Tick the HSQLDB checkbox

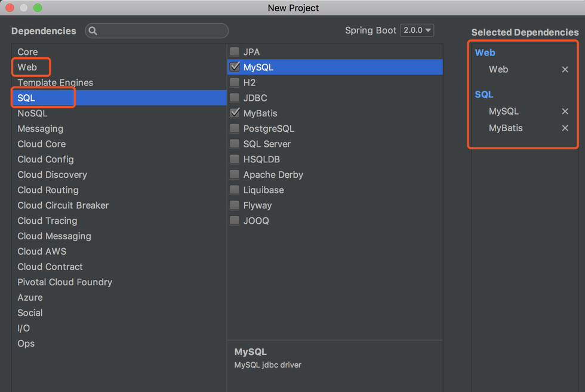click(234, 159)
